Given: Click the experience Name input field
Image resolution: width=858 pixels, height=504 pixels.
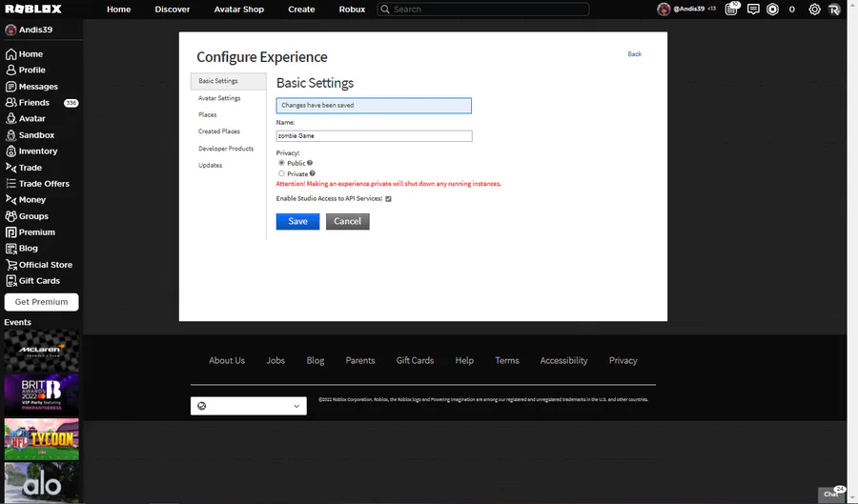Looking at the screenshot, I should pyautogui.click(x=375, y=136).
